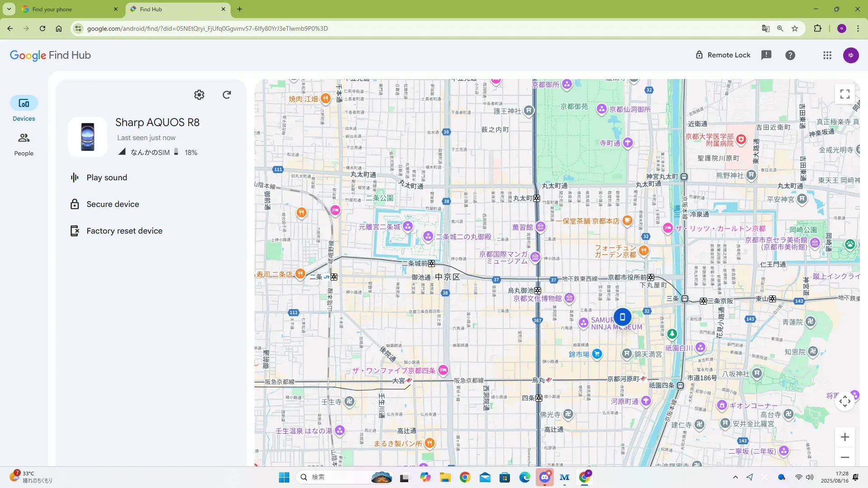Toggle fullscreen map view

[x=844, y=94]
